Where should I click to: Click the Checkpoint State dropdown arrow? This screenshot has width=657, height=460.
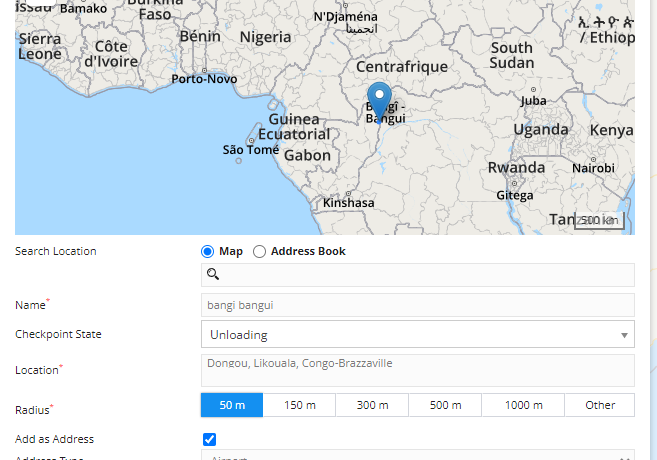[624, 335]
